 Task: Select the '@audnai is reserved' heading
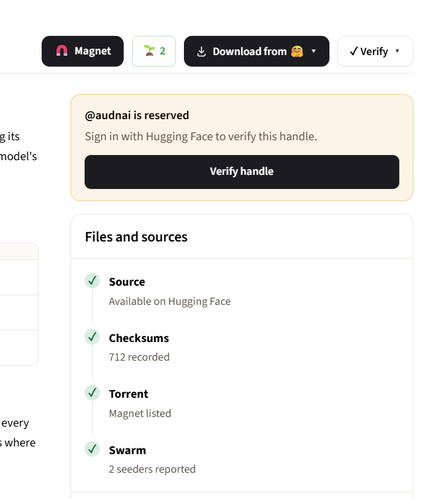coord(137,115)
